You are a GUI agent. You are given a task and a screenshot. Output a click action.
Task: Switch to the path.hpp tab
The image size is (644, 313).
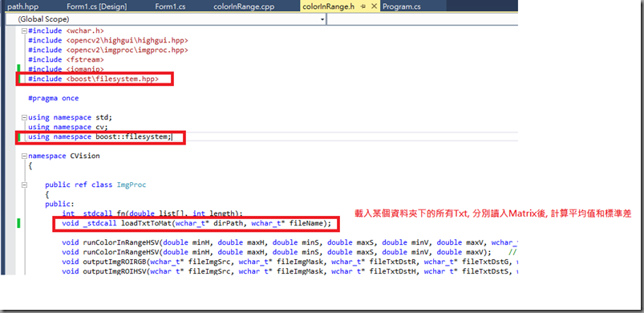pos(23,6)
